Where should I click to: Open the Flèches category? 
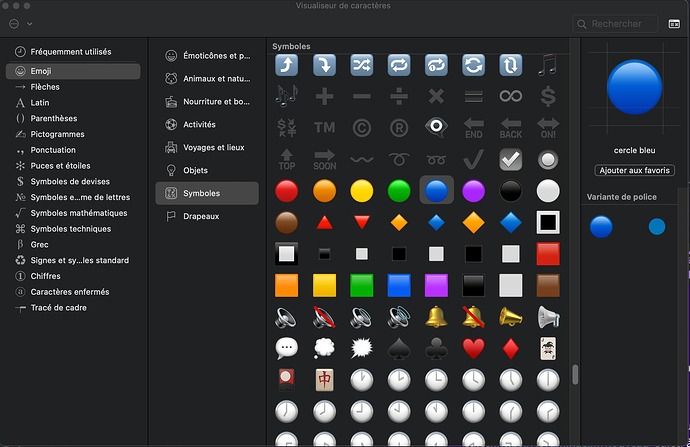[46, 87]
